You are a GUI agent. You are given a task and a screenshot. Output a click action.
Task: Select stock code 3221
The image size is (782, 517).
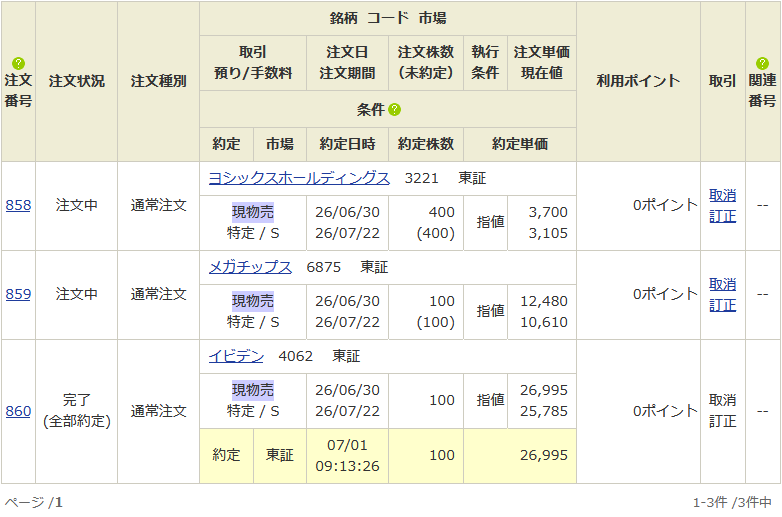click(421, 178)
